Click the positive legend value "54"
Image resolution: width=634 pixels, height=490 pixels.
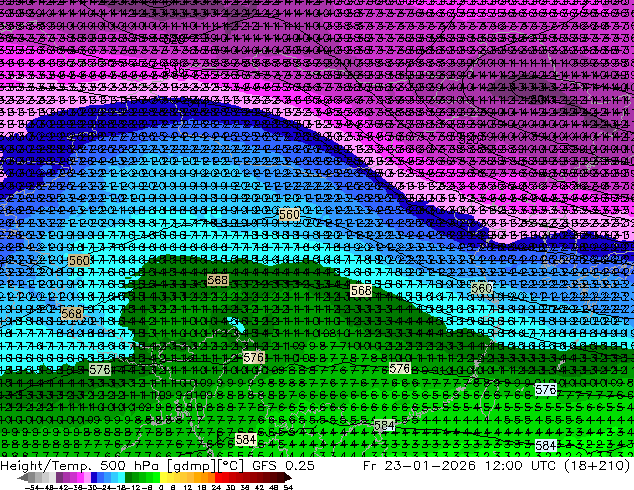click(x=287, y=488)
